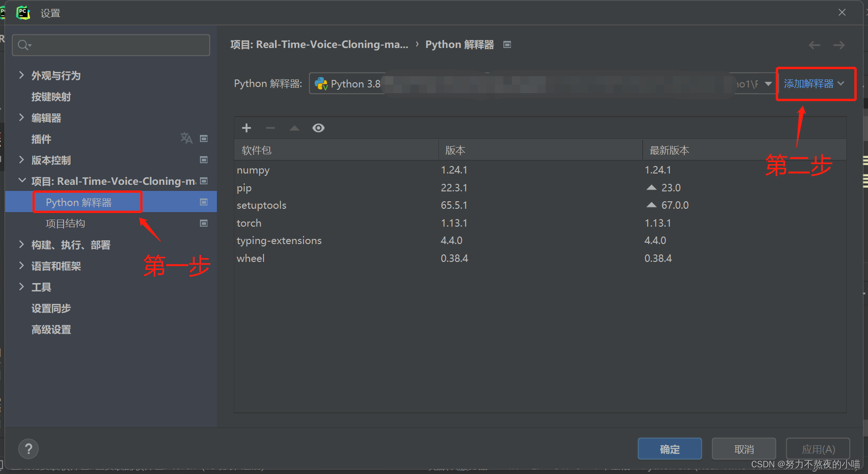Click the search magnifier icon
The width and height of the screenshot is (868, 474).
(24, 45)
